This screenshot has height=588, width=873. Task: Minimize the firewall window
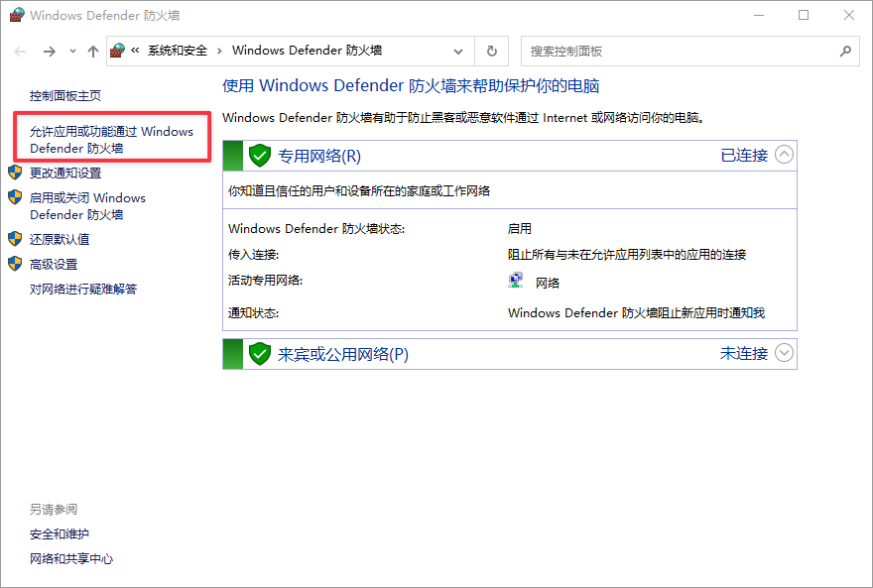pos(759,16)
